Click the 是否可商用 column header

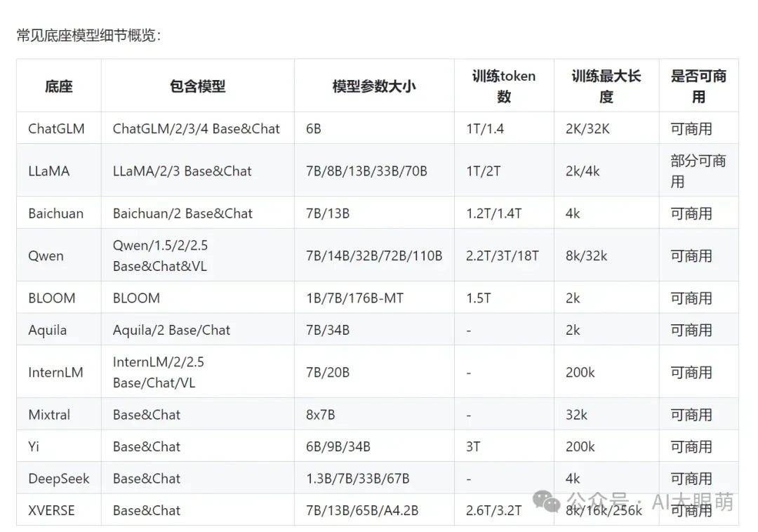pos(698,86)
